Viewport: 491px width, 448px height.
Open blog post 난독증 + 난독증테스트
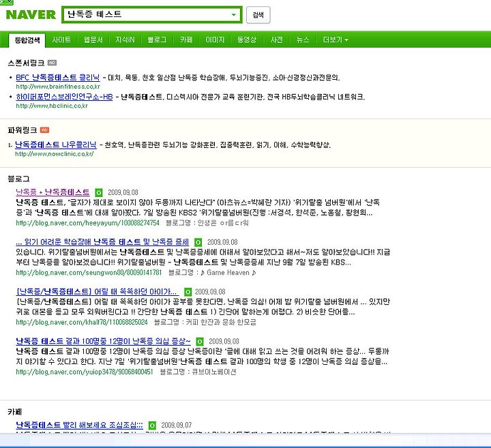[53, 192]
